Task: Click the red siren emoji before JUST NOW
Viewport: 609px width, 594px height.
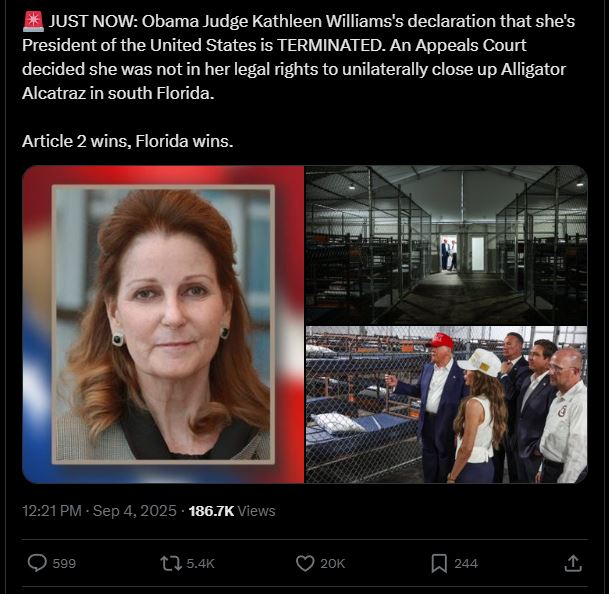Action: point(33,22)
